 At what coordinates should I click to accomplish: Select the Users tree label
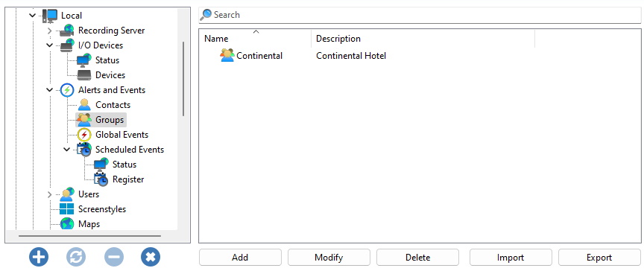tap(89, 194)
